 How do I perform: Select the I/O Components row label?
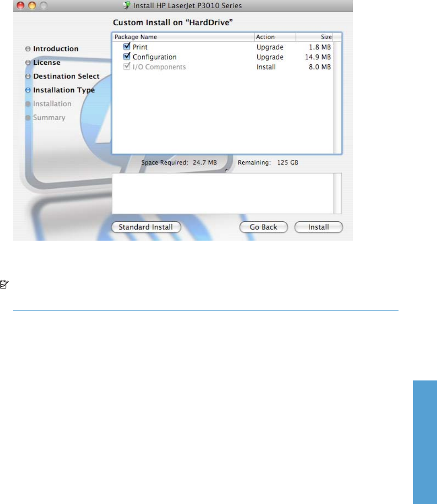click(159, 67)
